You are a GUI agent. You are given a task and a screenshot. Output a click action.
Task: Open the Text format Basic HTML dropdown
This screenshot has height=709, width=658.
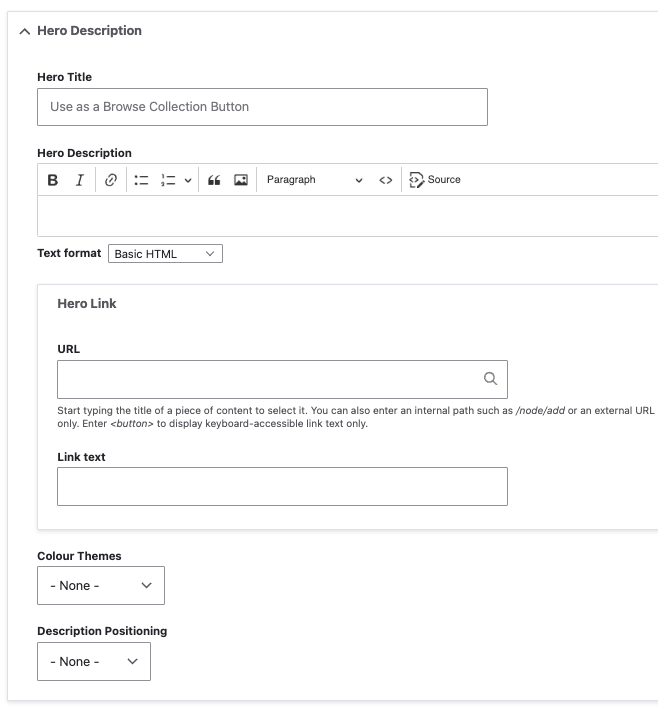pos(165,254)
